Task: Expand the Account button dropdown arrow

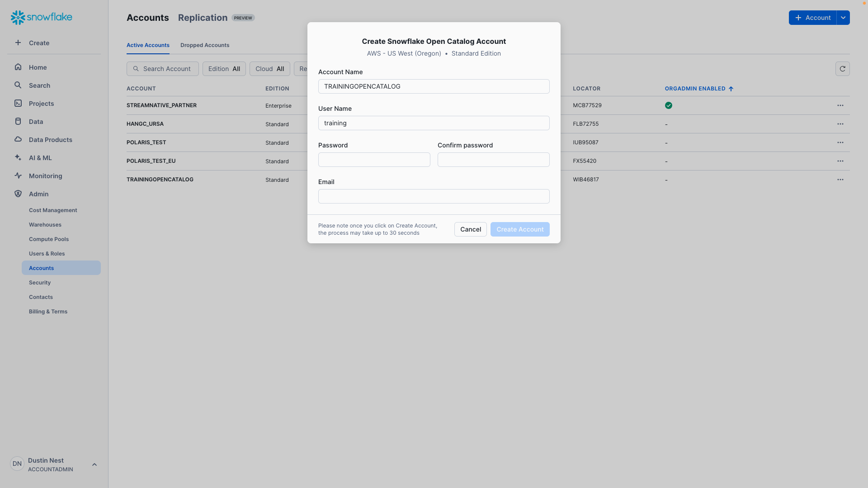Action: [x=844, y=18]
